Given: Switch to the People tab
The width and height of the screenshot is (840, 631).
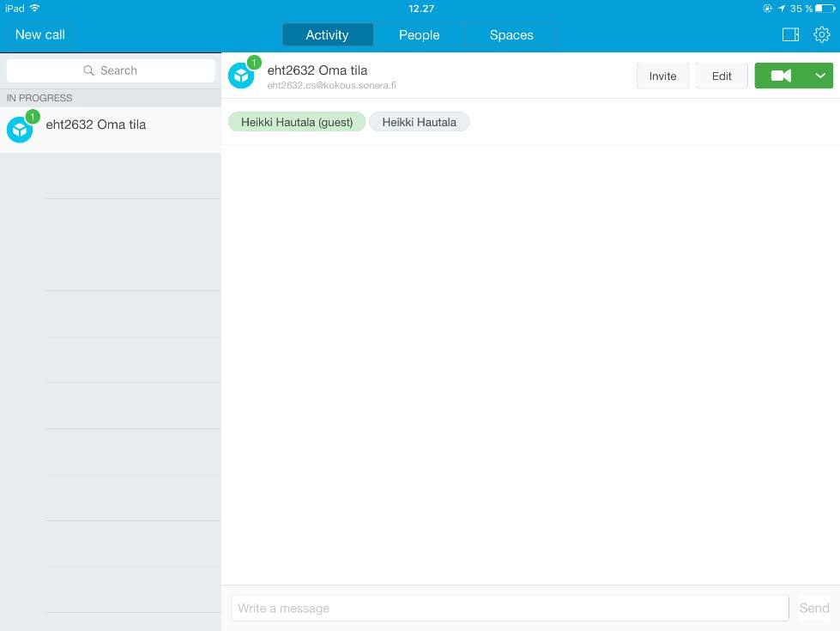Looking at the screenshot, I should point(419,35).
